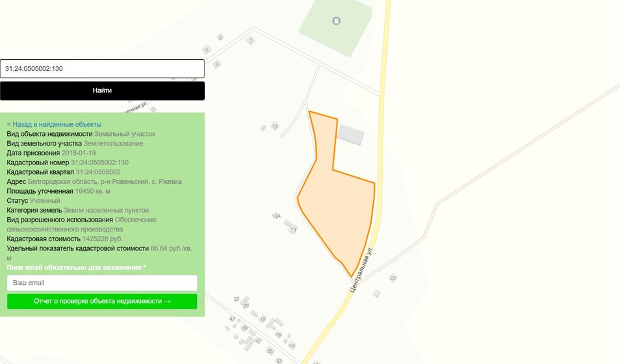
Task: Select house marker number 15 on map
Action: pyautogui.click(x=275, y=126)
